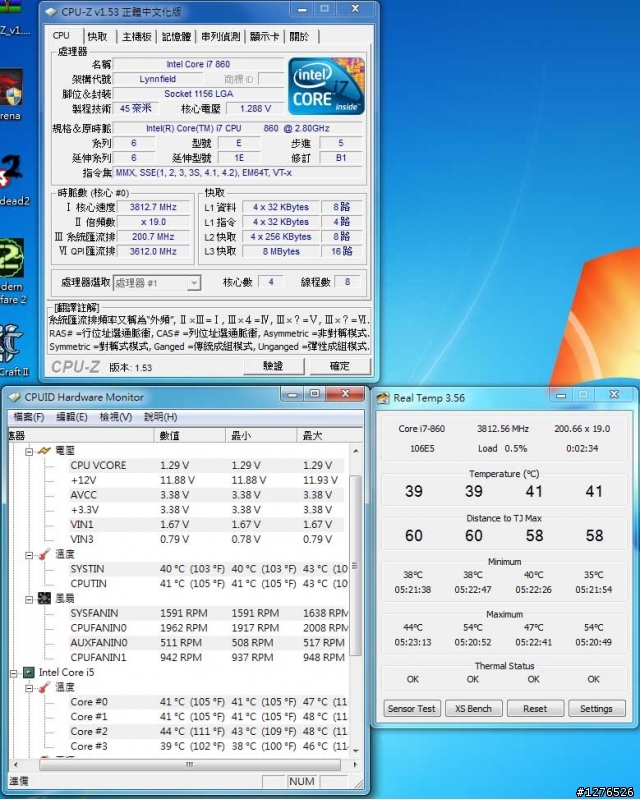Click the Intel Core i7 logo in CPU-Z
The height and width of the screenshot is (800, 640).
(x=326, y=86)
